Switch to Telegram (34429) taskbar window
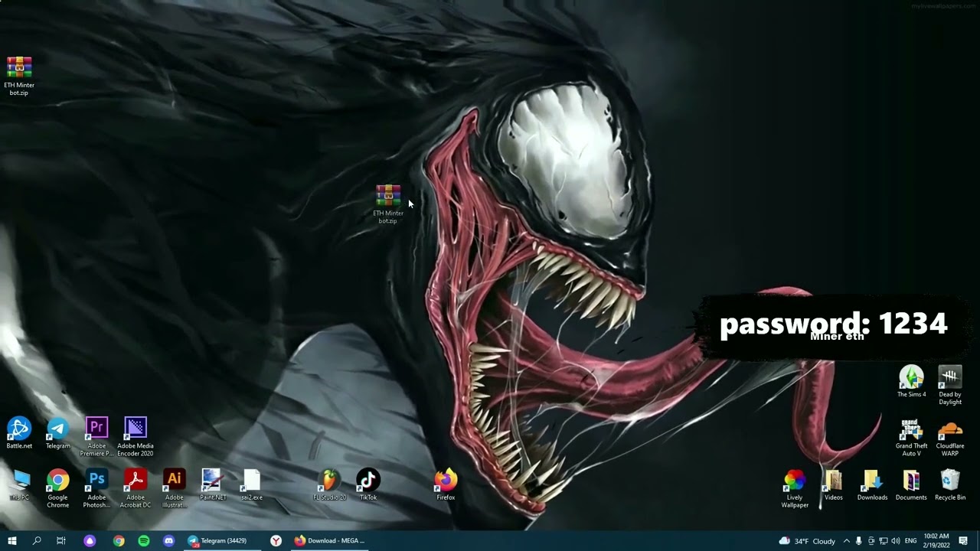The width and height of the screenshot is (980, 551). (x=222, y=540)
